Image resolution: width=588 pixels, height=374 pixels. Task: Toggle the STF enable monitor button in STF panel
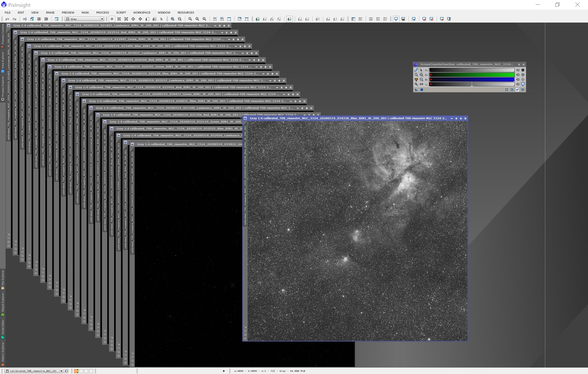pyautogui.click(x=523, y=84)
